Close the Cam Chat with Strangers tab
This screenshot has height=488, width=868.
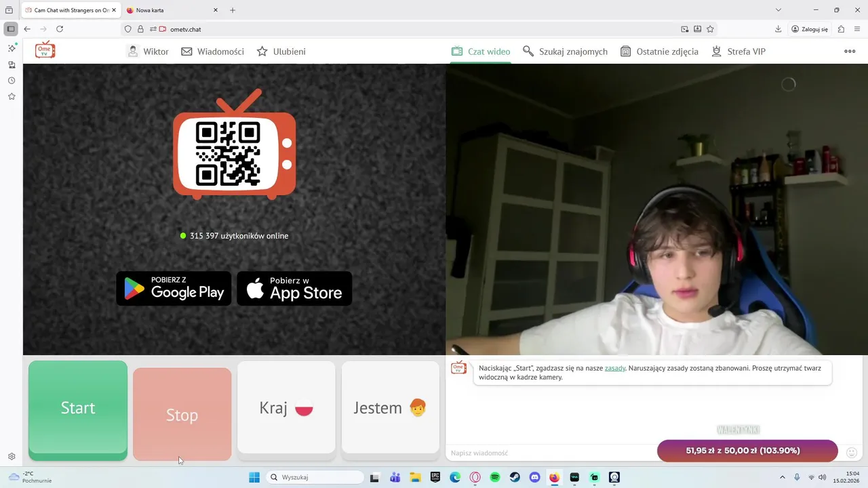(113, 10)
